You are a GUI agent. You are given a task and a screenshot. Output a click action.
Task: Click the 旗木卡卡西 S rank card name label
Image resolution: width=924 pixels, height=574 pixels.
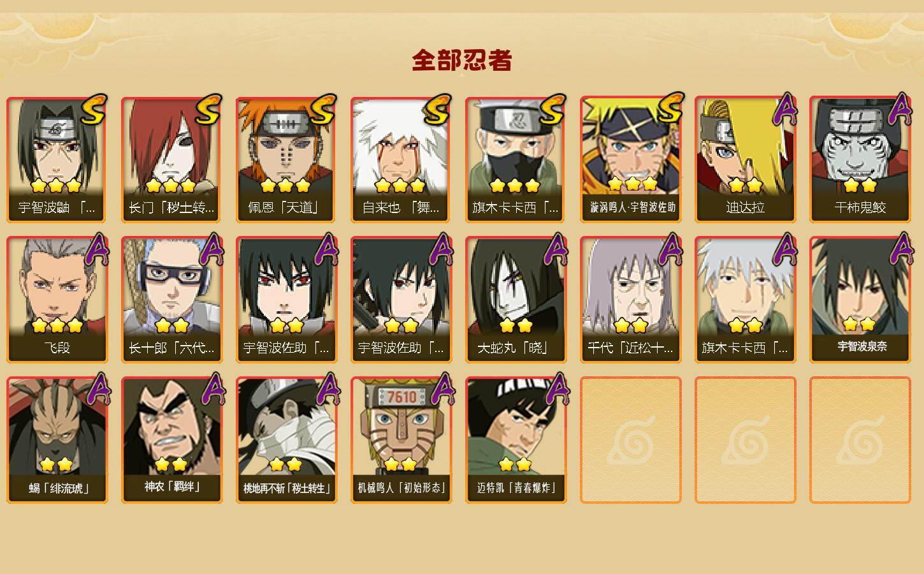(516, 208)
